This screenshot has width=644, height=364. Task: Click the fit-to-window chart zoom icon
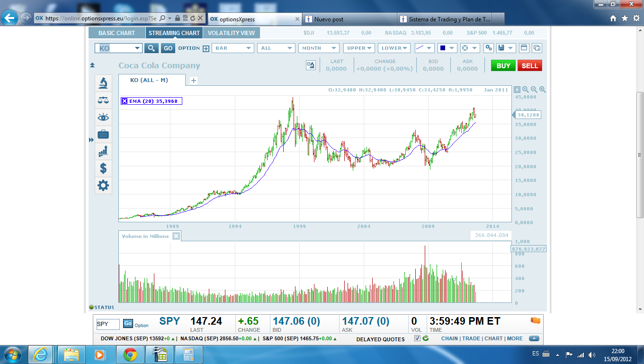(517, 90)
